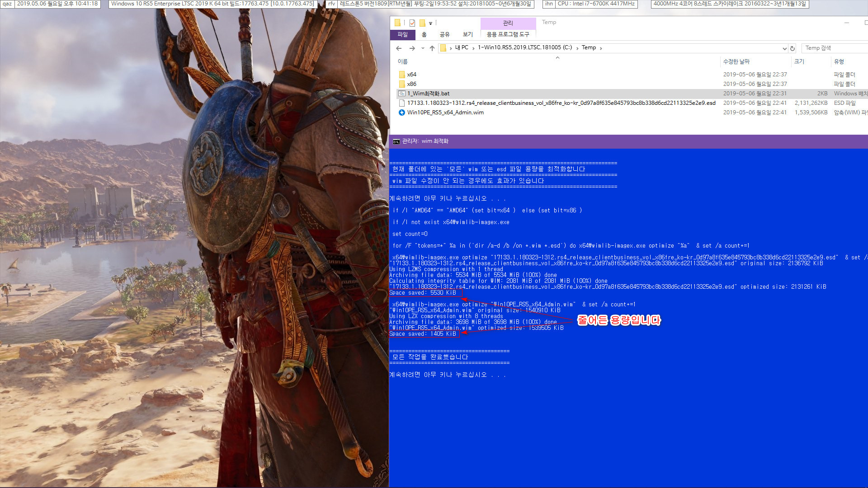Click the 4000MHz Skylake info widget
This screenshot has width=868, height=488.
730,4
